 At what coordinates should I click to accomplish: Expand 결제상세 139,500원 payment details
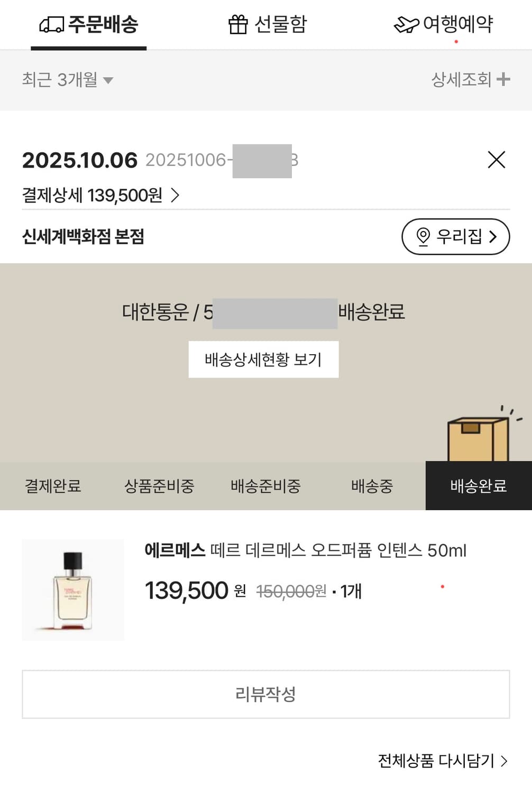click(x=100, y=196)
